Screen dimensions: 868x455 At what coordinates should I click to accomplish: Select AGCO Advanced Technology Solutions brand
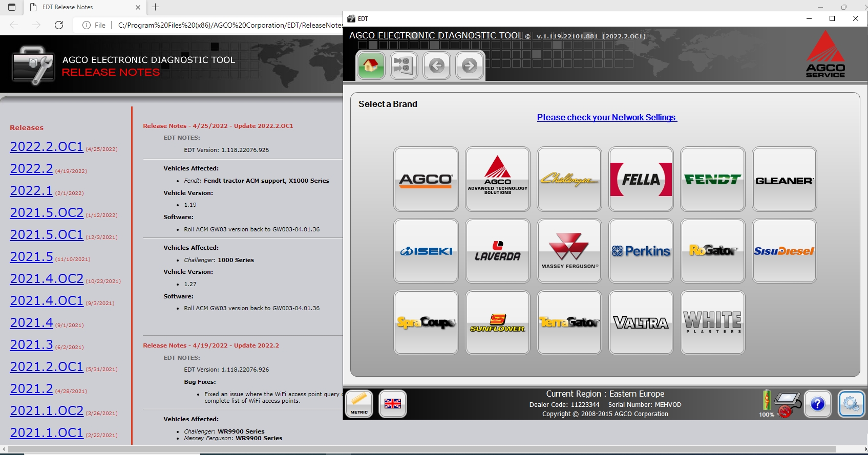click(498, 179)
